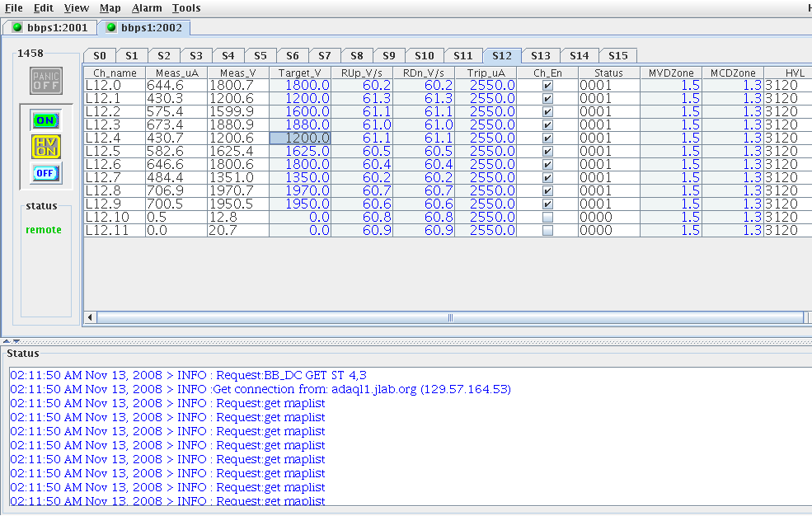Click green status dot on bbps1:2002 tab
The height and width of the screenshot is (516, 812).
tap(110, 27)
